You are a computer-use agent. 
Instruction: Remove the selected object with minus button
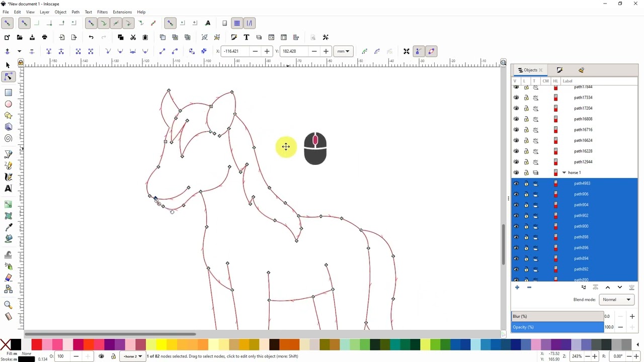pyautogui.click(x=529, y=287)
